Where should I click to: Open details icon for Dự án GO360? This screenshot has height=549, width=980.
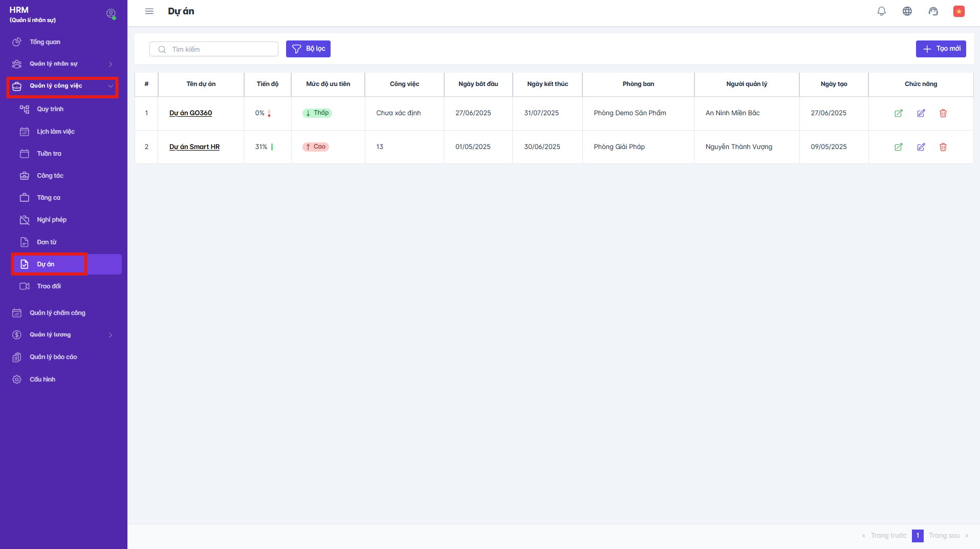898,113
